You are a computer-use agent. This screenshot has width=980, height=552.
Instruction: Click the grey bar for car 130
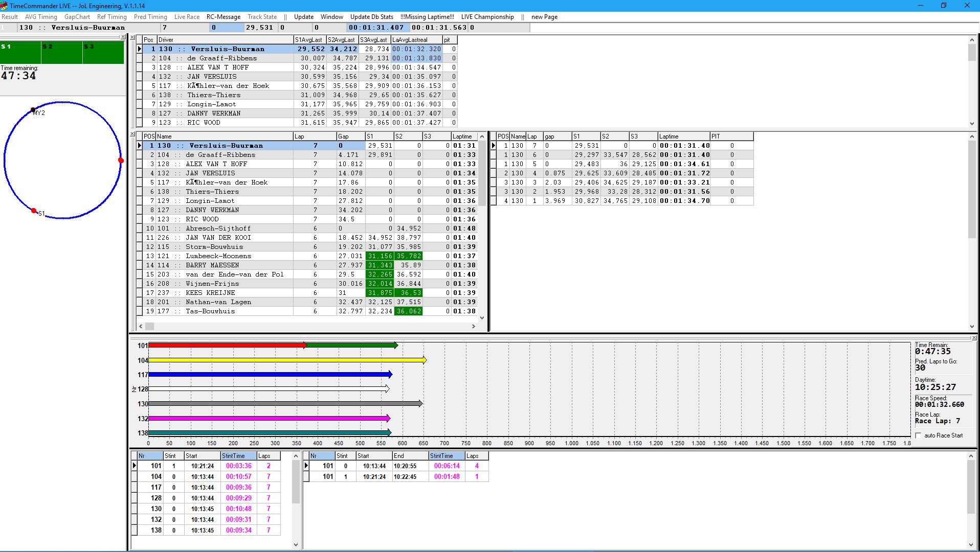286,404
